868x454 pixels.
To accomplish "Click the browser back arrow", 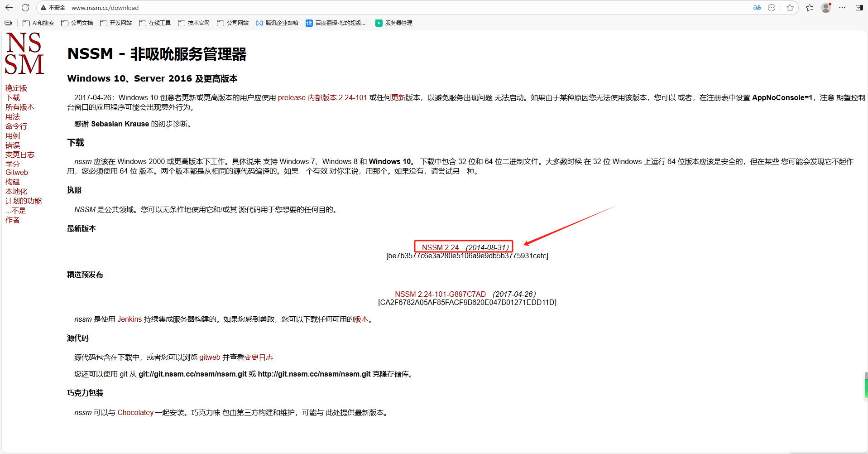I will pyautogui.click(x=9, y=8).
